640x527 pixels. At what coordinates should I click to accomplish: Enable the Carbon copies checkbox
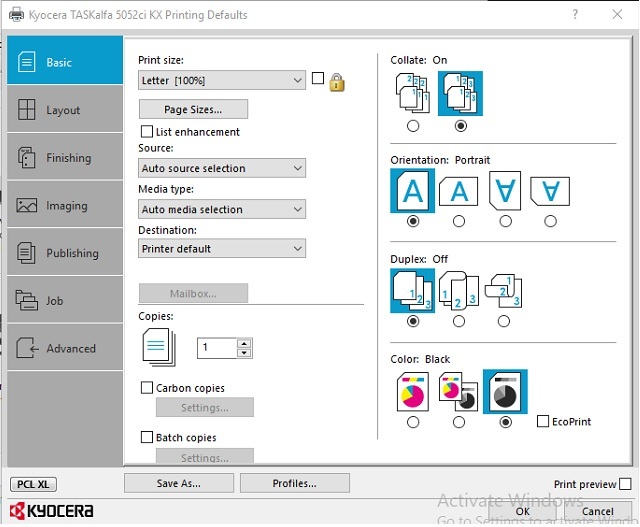[148, 388]
